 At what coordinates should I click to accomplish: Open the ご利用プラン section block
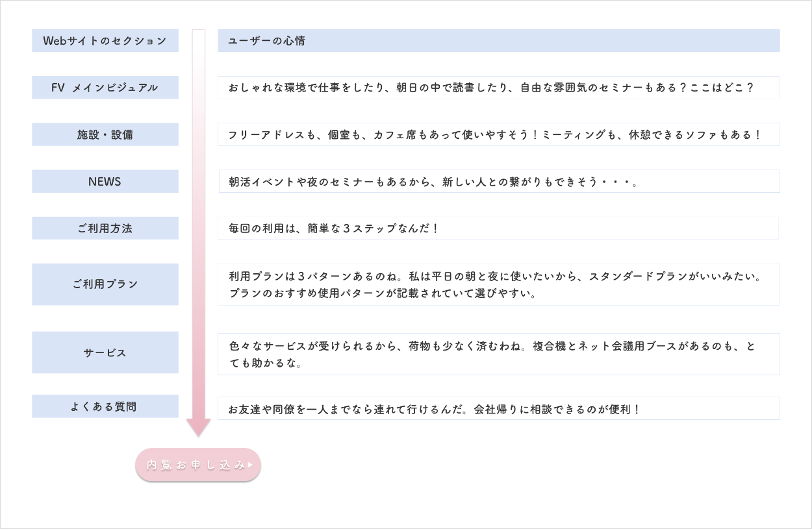[105, 284]
